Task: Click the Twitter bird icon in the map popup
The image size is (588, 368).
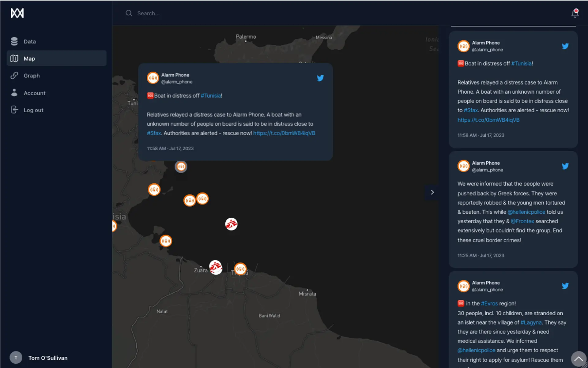Action: click(x=320, y=78)
